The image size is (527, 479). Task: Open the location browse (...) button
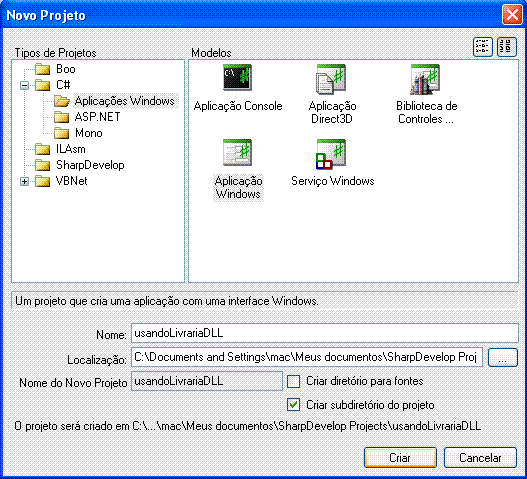click(502, 357)
